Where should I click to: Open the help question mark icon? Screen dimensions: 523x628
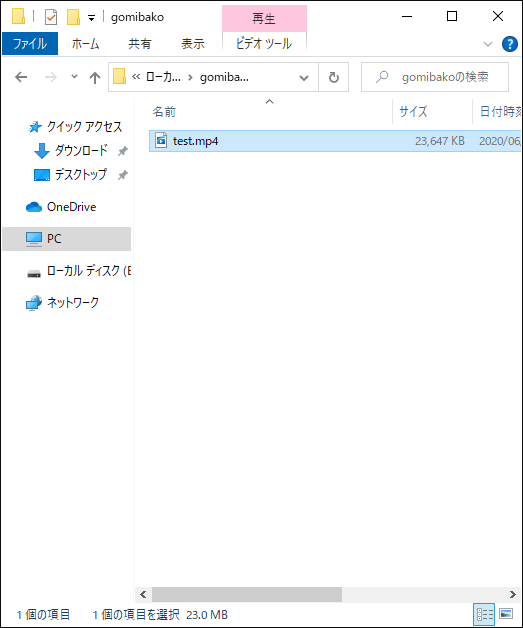(509, 44)
